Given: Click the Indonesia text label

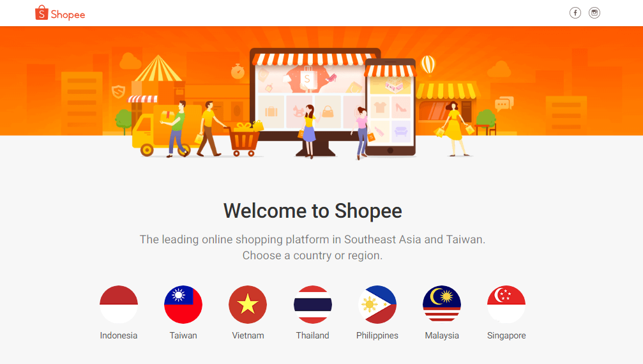Looking at the screenshot, I should point(119,335).
